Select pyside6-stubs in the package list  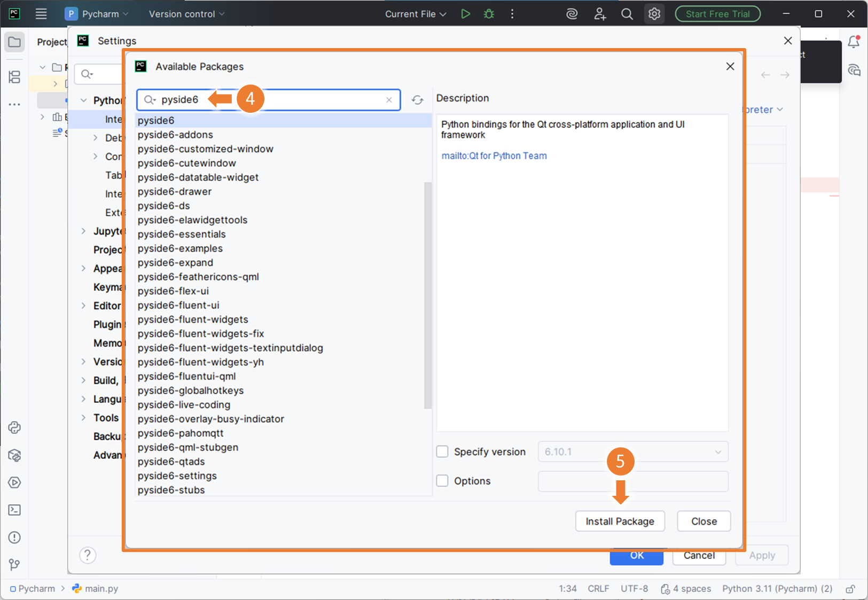click(x=284, y=490)
